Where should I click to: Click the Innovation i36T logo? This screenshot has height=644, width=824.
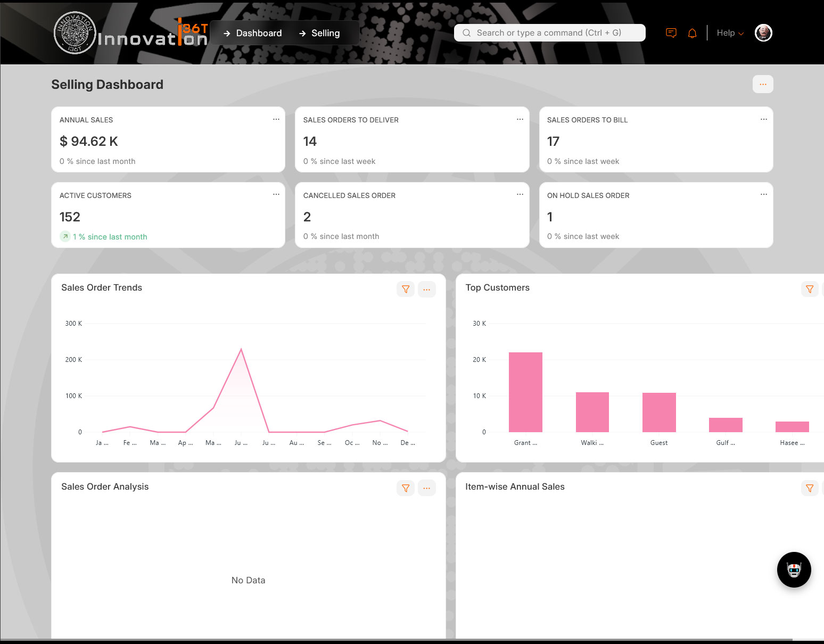[130, 33]
